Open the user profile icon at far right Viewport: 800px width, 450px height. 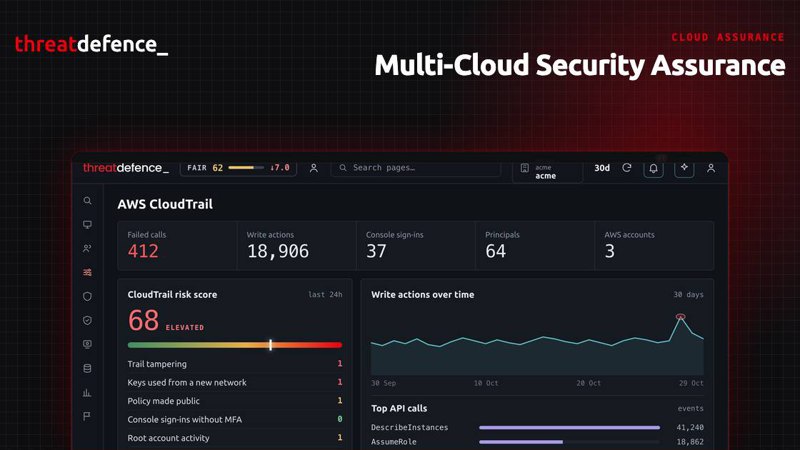tap(711, 168)
